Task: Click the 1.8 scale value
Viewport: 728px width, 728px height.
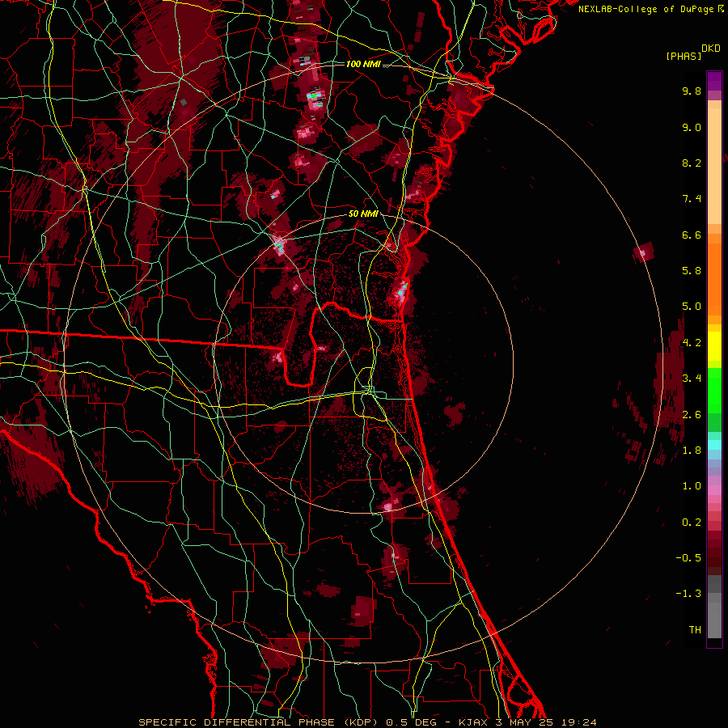Action: pyautogui.click(x=692, y=451)
